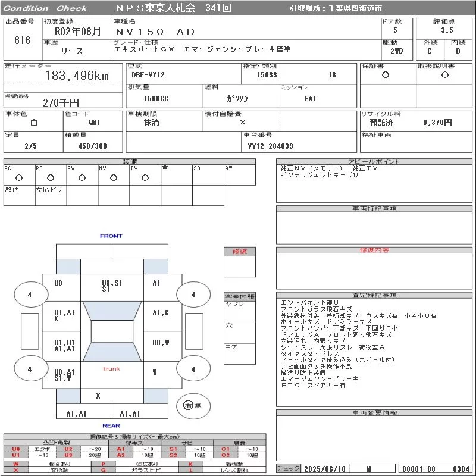Click the red U0 legend cell
This screenshot has height=476, width=476.
click(x=16, y=449)
